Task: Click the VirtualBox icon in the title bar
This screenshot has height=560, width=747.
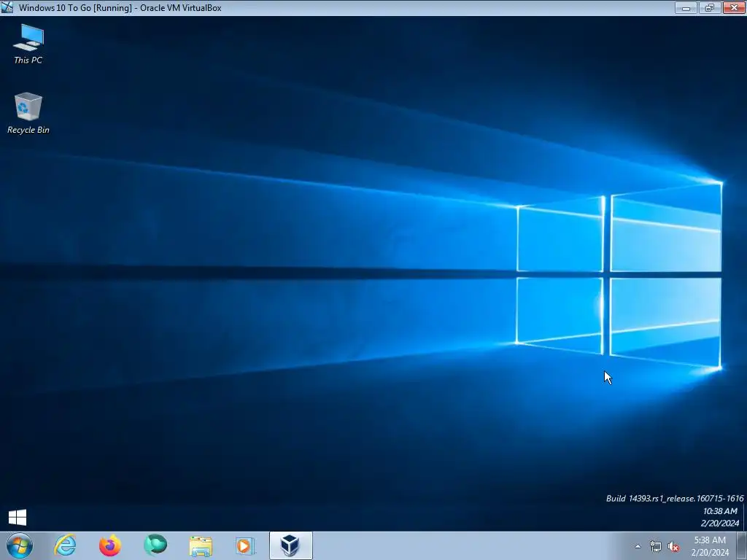Action: 7,7
